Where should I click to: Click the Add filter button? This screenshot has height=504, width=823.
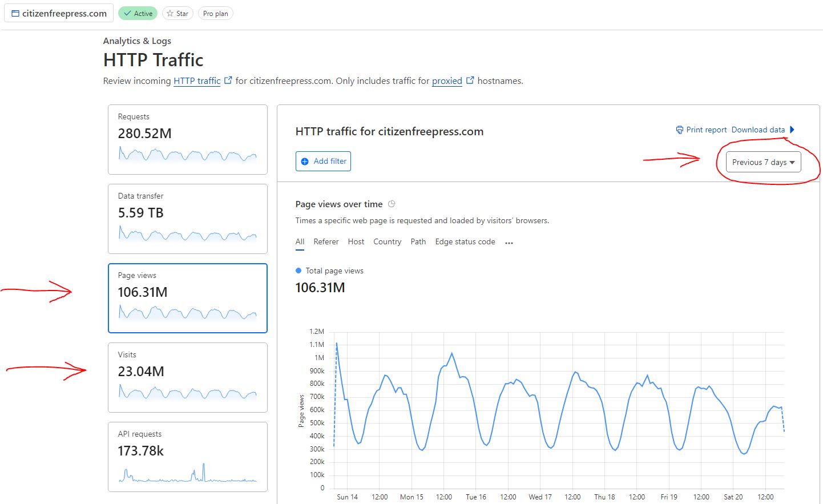coord(323,162)
